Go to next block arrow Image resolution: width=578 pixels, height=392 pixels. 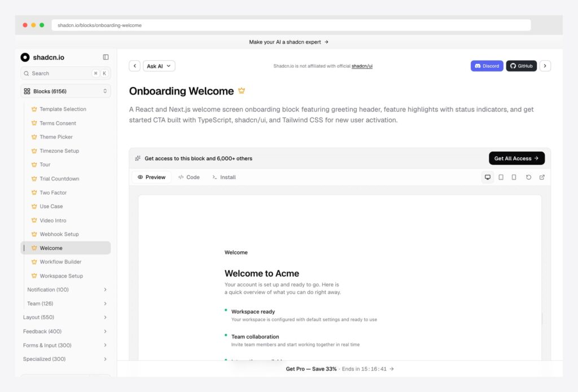coord(545,66)
